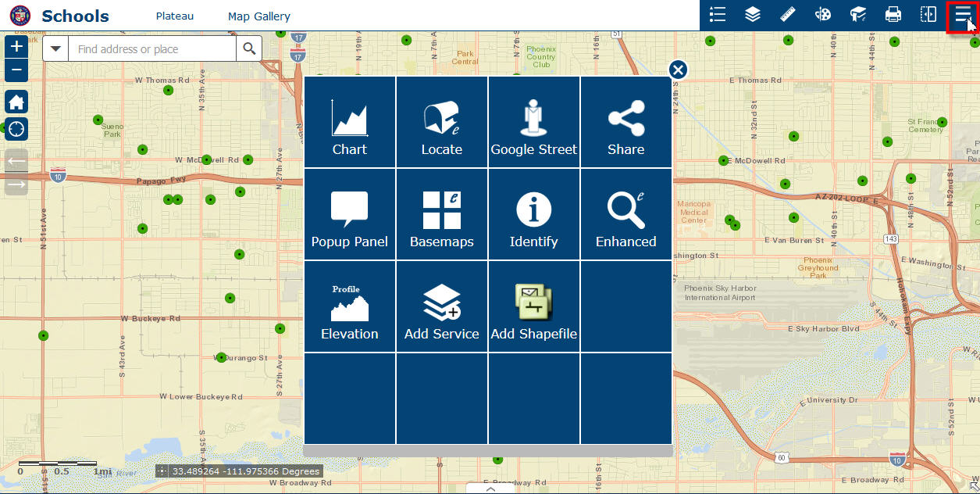Click the hamburger more-widgets menu icon
The width and height of the screenshot is (980, 494).
[x=963, y=15]
